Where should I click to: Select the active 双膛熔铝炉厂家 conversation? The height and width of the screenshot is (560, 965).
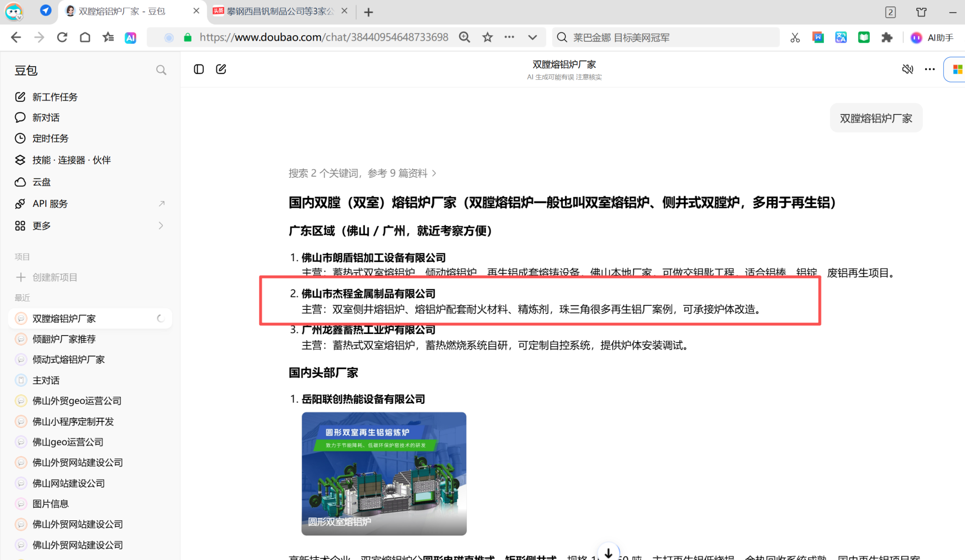[90, 318]
